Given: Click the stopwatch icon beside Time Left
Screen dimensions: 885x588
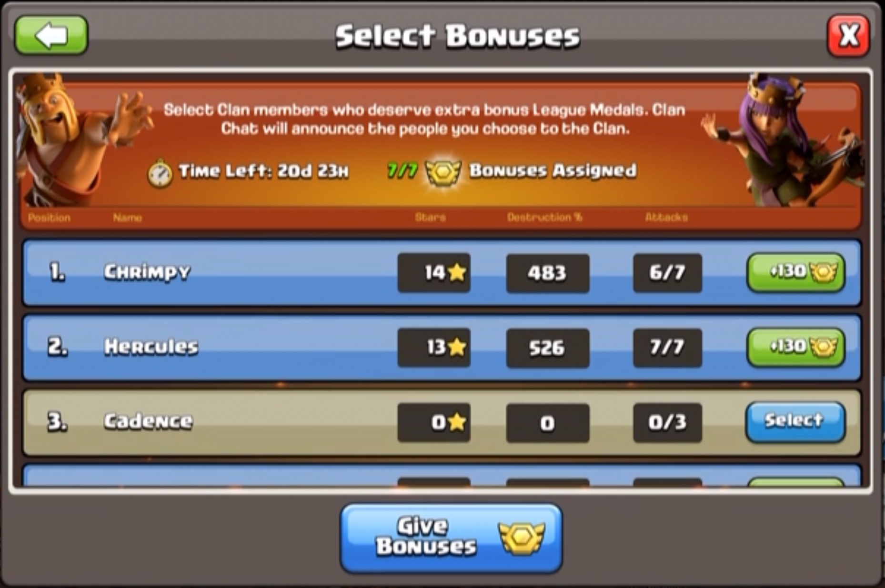Looking at the screenshot, I should (x=160, y=173).
